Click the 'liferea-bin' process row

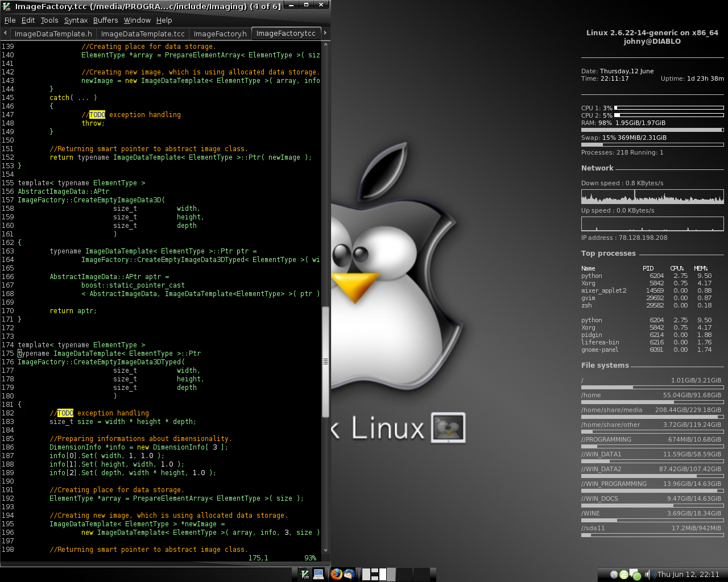tap(647, 342)
